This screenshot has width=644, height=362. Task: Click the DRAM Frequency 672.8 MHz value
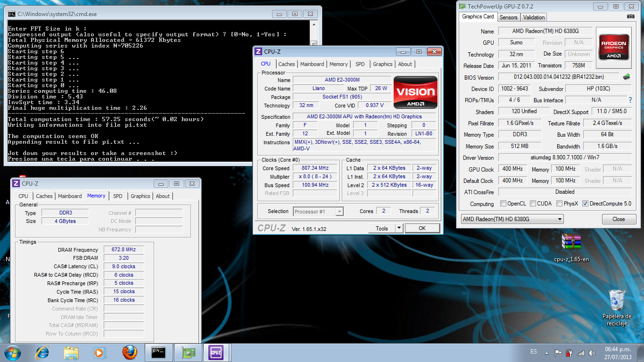[x=124, y=250]
